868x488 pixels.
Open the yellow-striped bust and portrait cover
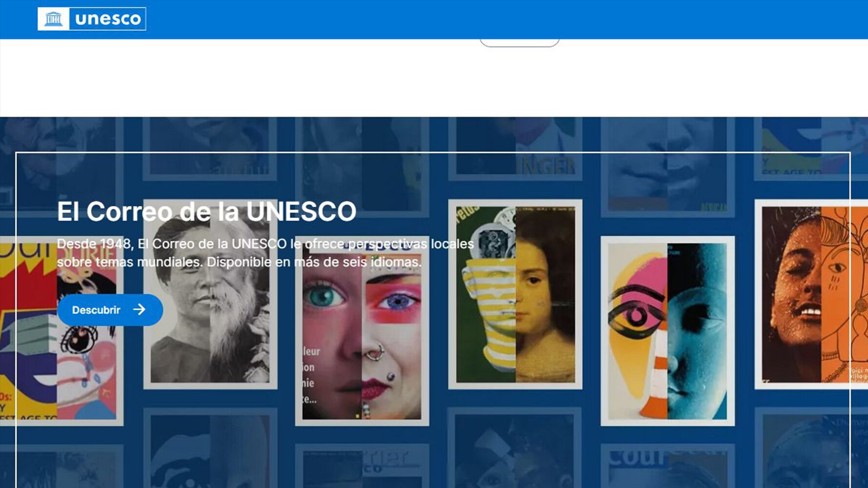pos(515,294)
